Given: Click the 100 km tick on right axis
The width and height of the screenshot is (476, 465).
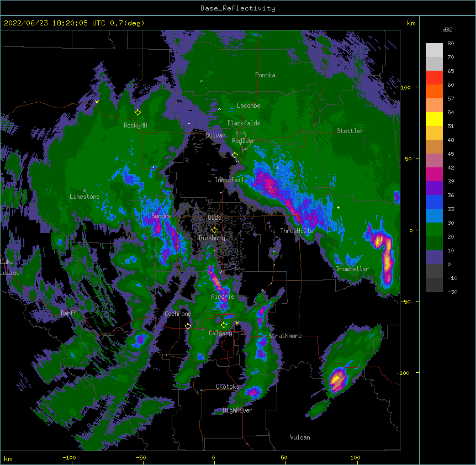Looking at the screenshot, I should point(405,87).
